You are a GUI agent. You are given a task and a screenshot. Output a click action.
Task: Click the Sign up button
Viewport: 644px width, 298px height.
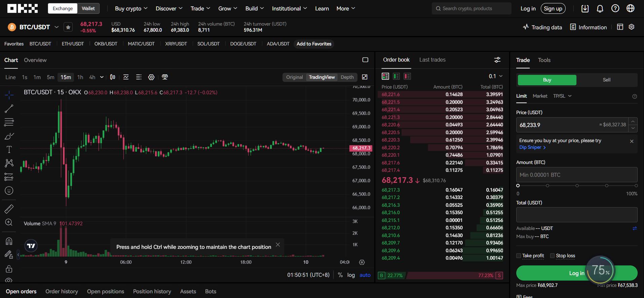pos(553,8)
